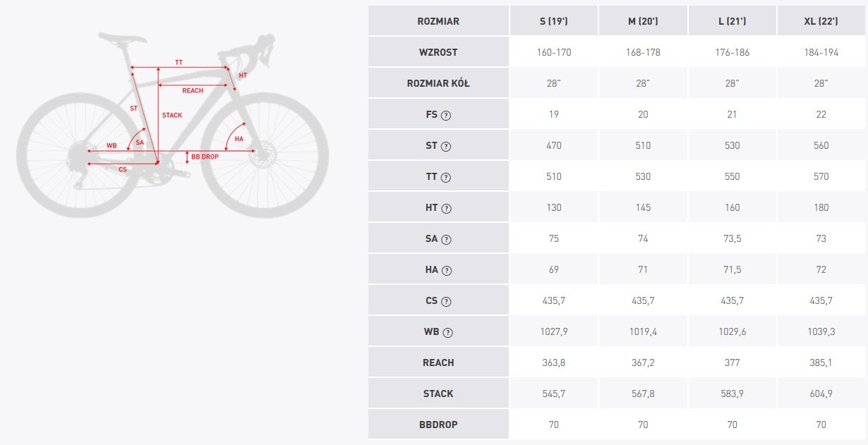Screen dimensions: 868x445
Task: Open the CS help tooltip icon
Action: [446, 302]
